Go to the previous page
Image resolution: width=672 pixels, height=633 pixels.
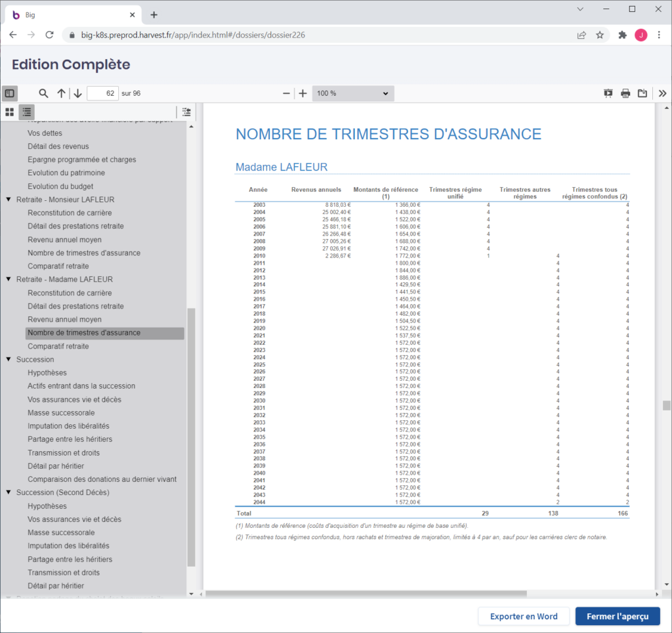tap(61, 93)
